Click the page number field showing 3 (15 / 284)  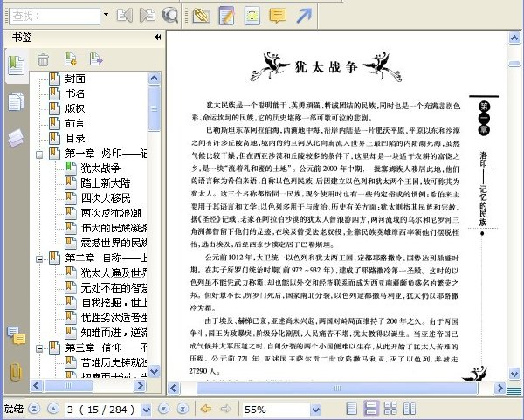pyautogui.click(x=102, y=410)
